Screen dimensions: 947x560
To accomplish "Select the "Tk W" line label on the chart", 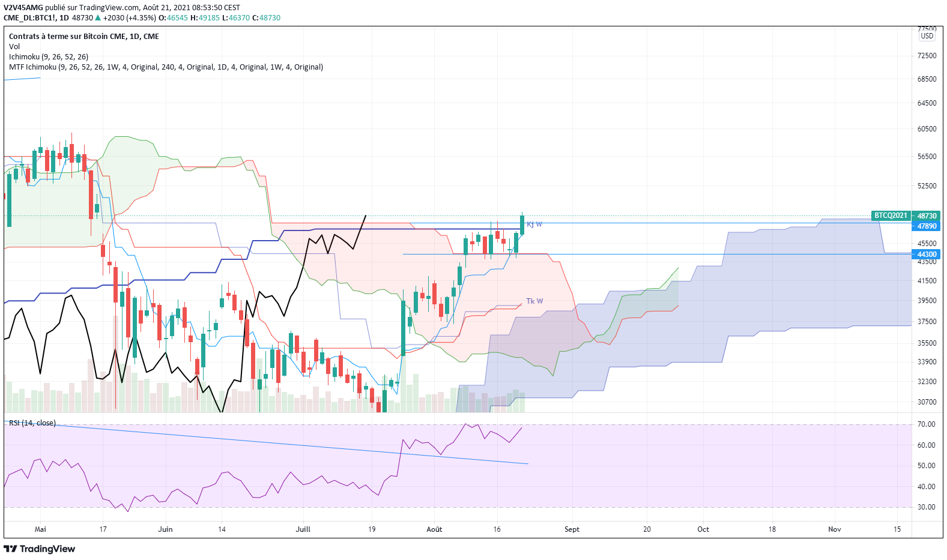I will click(x=534, y=301).
